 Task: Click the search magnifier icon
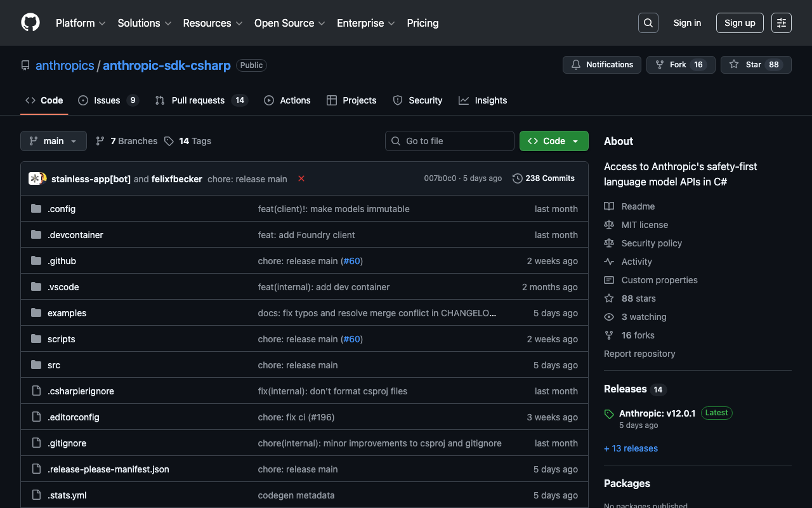(648, 23)
